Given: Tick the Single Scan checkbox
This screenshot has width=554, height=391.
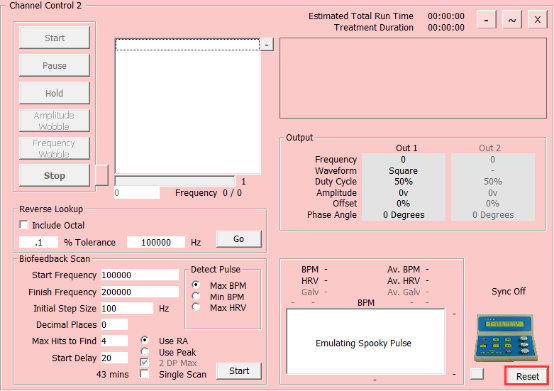Looking at the screenshot, I should click(x=144, y=374).
